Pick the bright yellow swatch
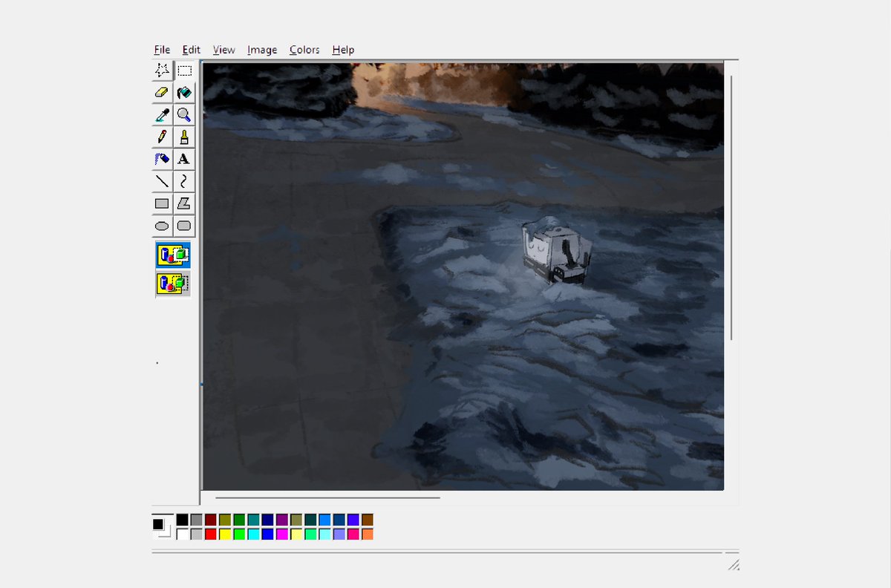The image size is (891, 588). point(225,534)
